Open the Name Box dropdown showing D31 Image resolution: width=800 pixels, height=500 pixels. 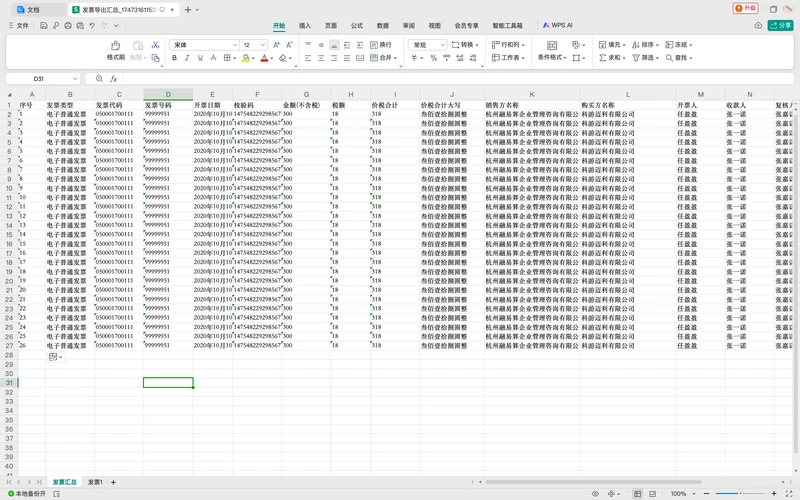pyautogui.click(x=75, y=79)
